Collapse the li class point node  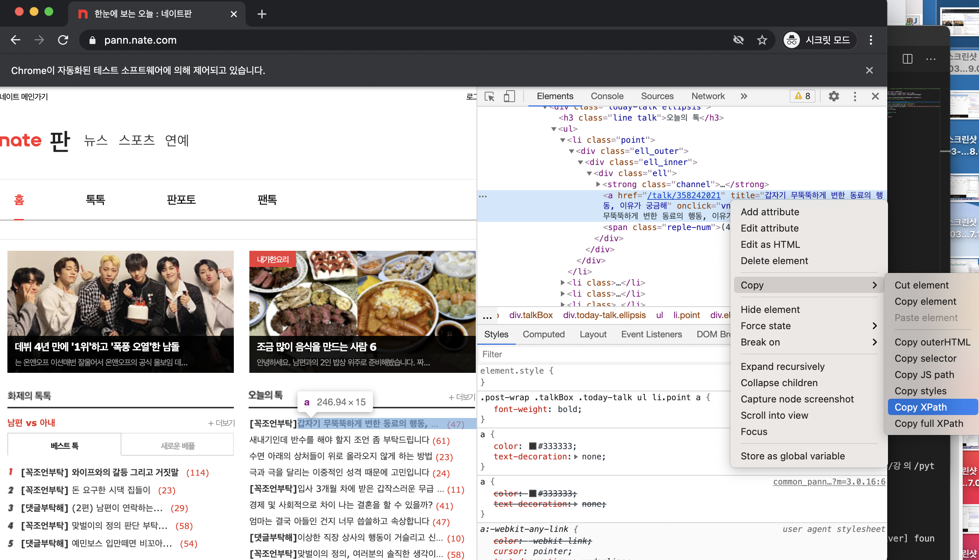pos(563,141)
